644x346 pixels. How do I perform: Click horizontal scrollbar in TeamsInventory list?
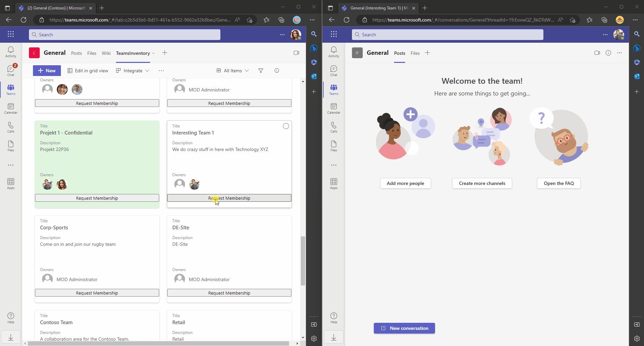coord(158,343)
